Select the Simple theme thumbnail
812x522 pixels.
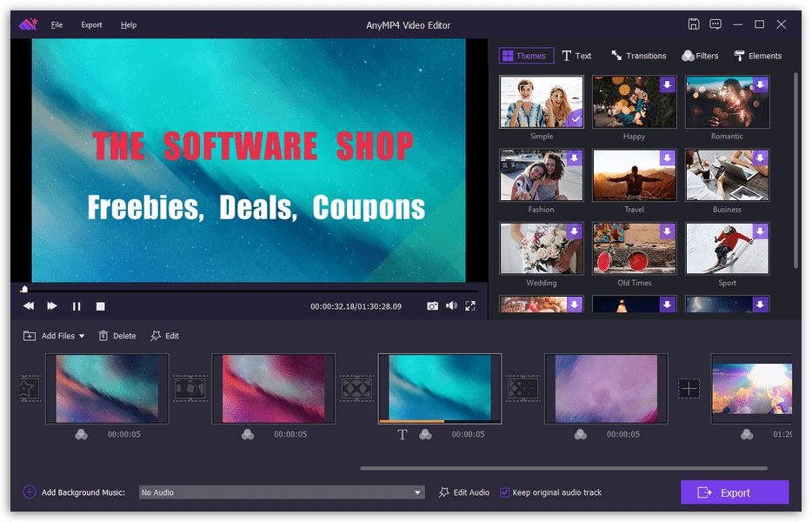click(x=541, y=102)
